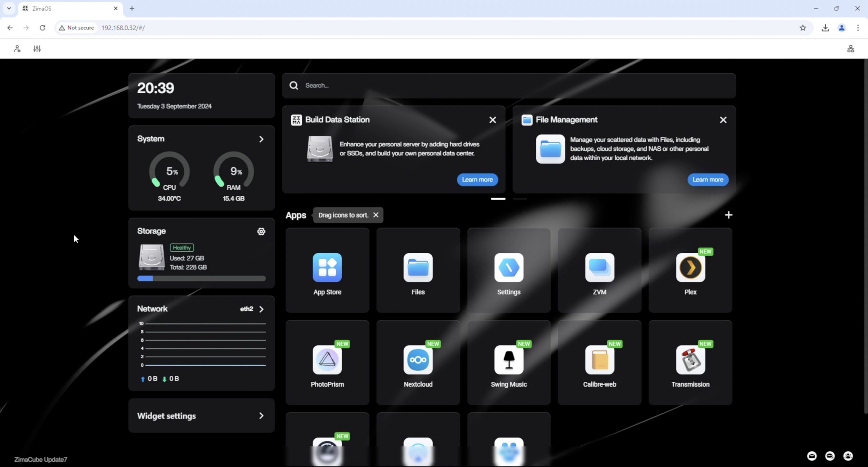This screenshot has height=467, width=868.
Task: Open the ZVM app
Action: click(x=599, y=268)
